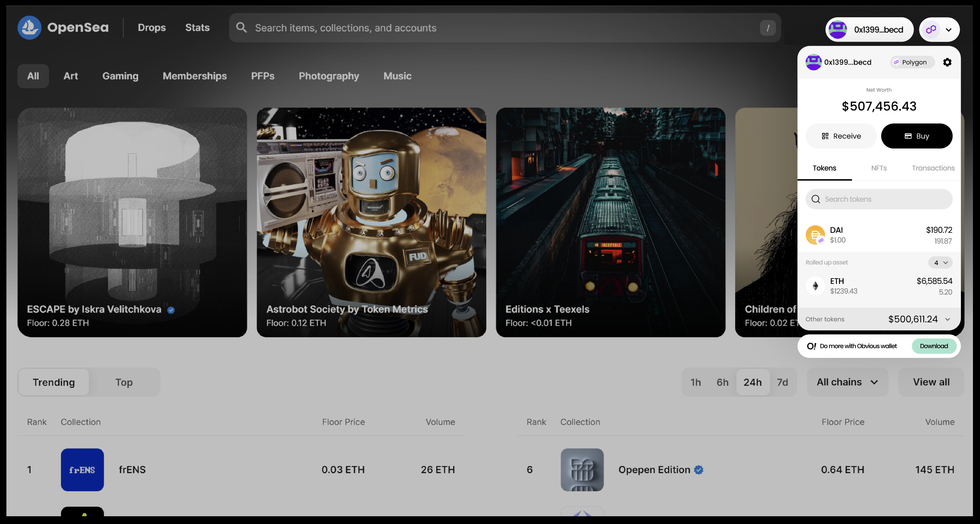This screenshot has height=524, width=980.
Task: Click the DAI token icon
Action: (815, 235)
